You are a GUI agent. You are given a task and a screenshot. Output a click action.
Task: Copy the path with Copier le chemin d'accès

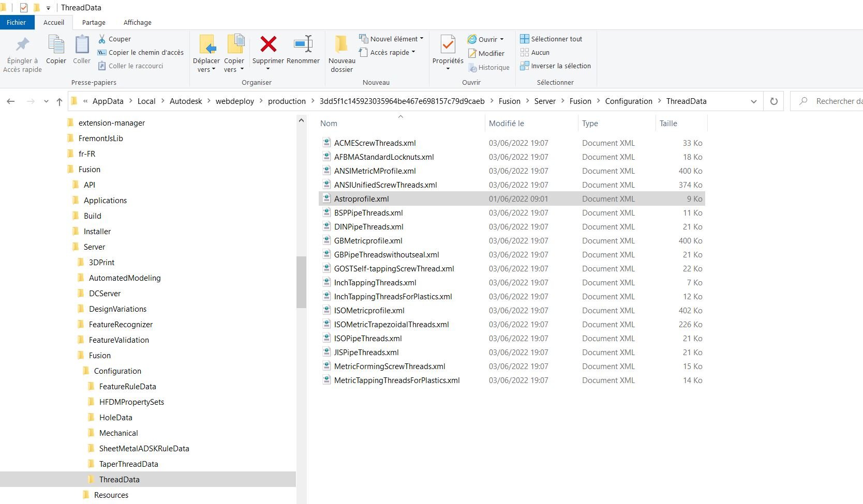[x=141, y=52]
